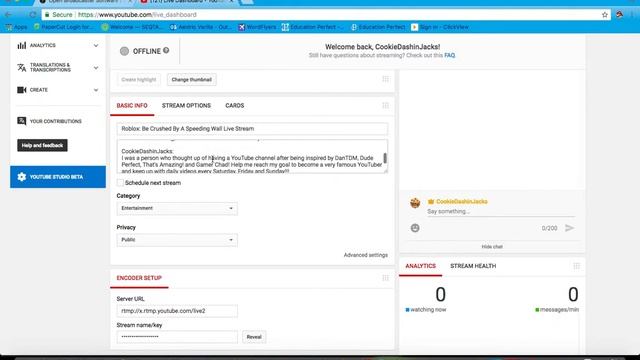Open the Welcome SEQTA bookmark
Viewport: 640px width, 360px height.
click(x=131, y=27)
